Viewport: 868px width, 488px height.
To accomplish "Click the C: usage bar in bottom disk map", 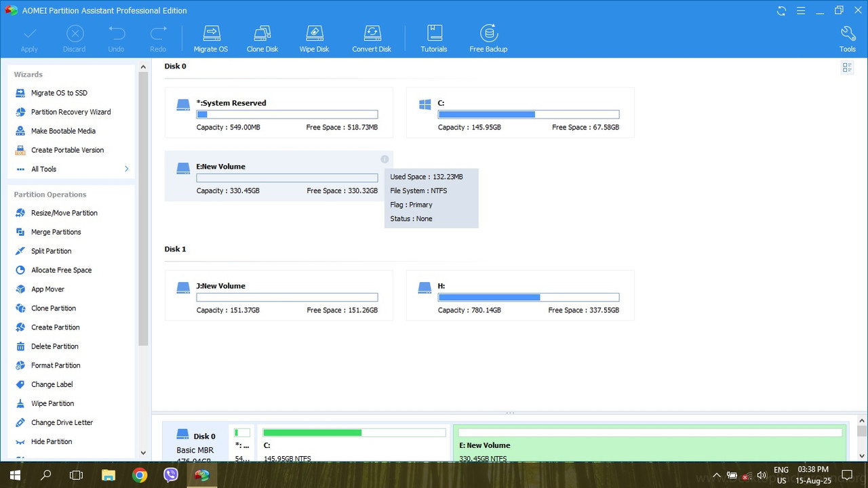I will 354,432.
